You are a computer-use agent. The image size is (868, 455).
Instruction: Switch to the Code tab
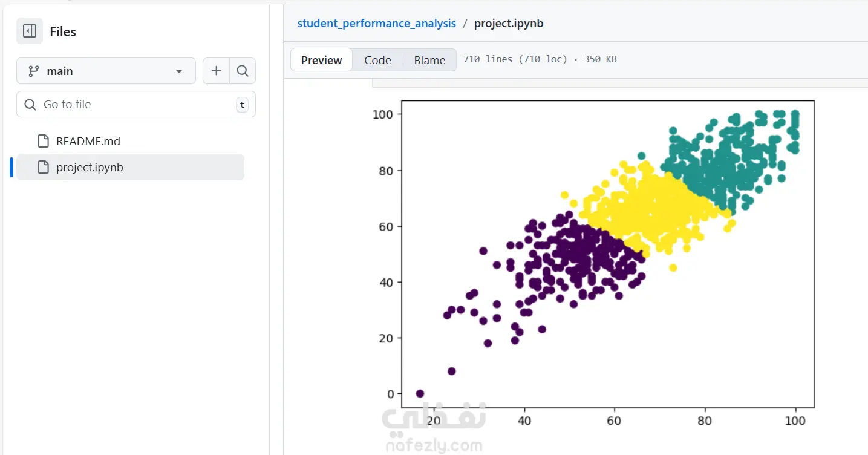(x=377, y=60)
